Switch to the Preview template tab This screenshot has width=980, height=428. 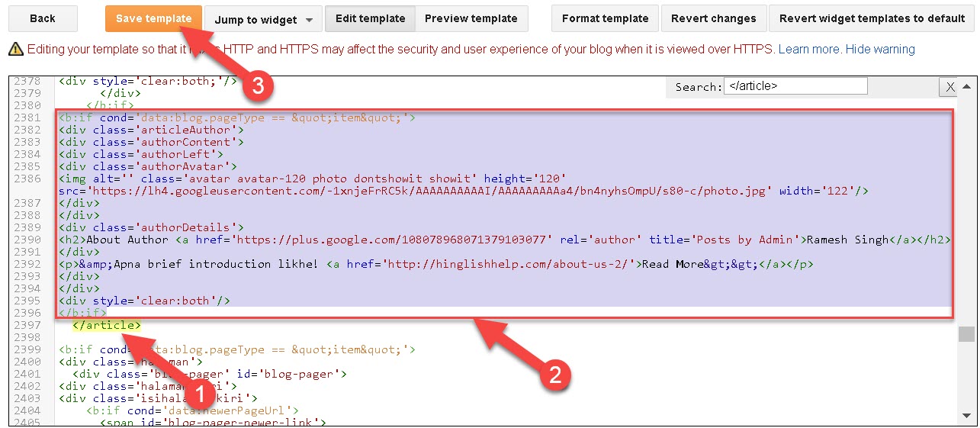click(471, 18)
